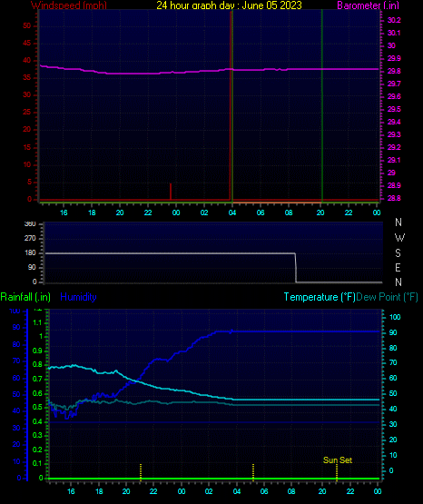Screen dimensions: 423x504
Task: Click the 28.8 barometer scale value
Action: [x=394, y=198]
